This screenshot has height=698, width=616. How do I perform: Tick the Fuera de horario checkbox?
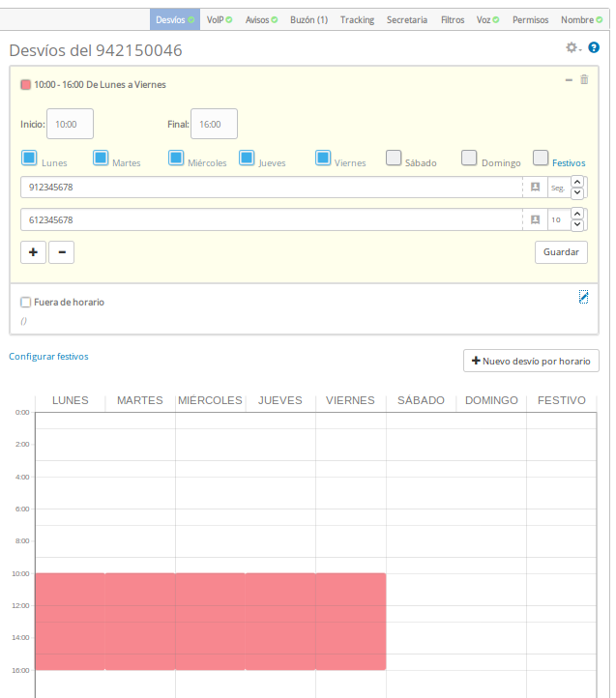26,303
